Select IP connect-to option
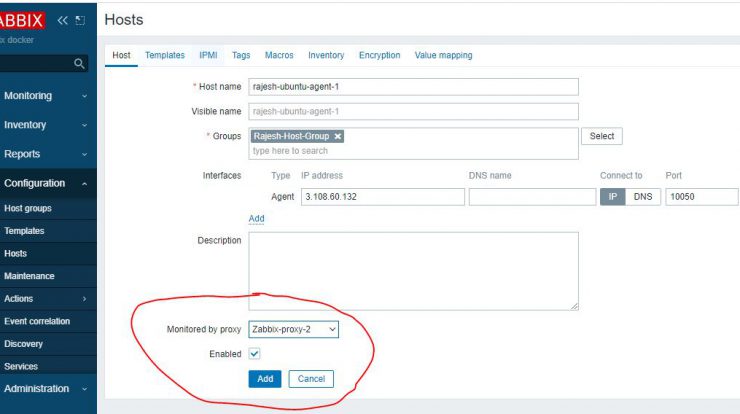740x414 pixels. coord(613,197)
